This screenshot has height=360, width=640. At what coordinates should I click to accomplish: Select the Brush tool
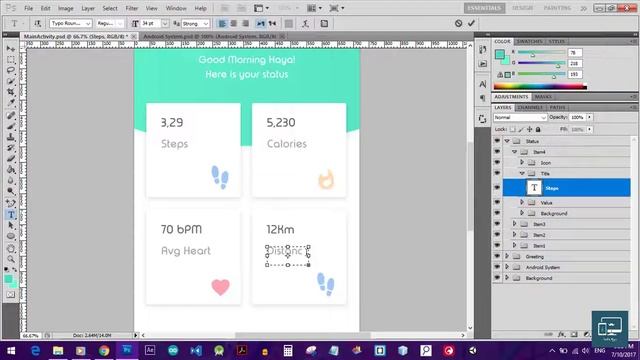pos(11,127)
